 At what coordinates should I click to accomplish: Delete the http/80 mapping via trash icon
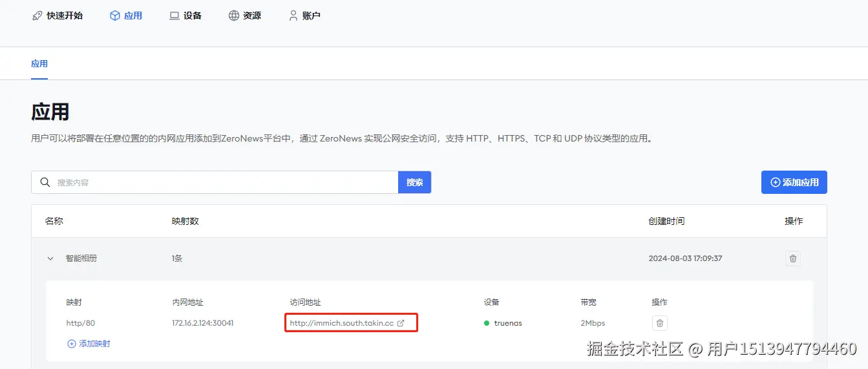659,323
